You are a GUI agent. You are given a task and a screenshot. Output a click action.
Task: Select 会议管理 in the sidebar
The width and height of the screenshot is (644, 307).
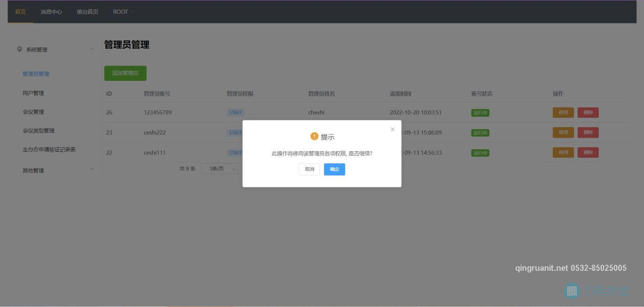click(33, 112)
